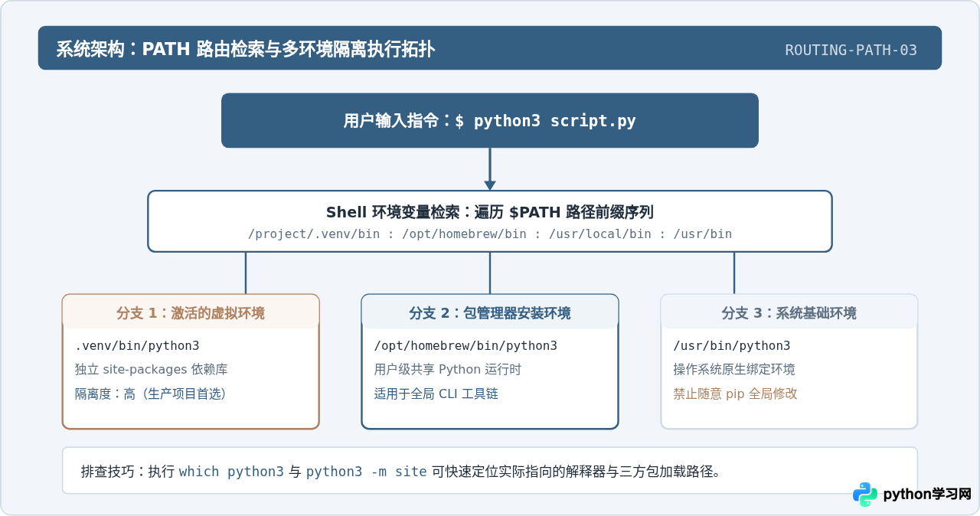Viewport: 980px width, 516px height.
Task: Click the Python logo icon
Action: pos(865,495)
